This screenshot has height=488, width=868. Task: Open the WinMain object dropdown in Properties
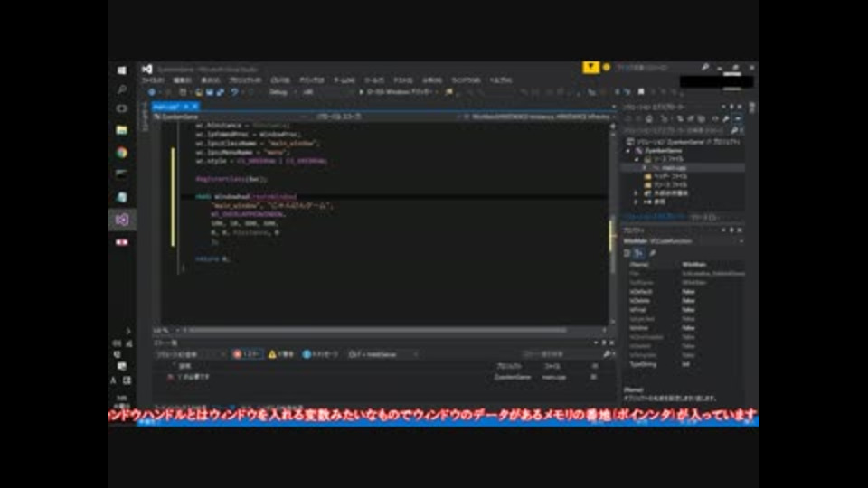pyautogui.click(x=684, y=241)
